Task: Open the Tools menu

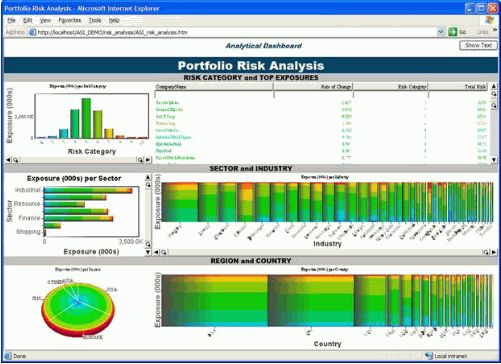Action: coord(95,20)
